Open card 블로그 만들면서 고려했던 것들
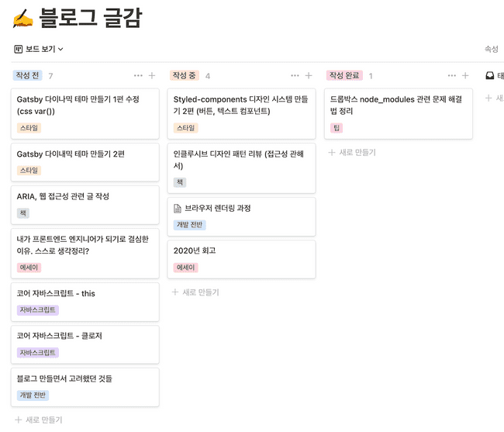Screen dimensions: 504x432 [x=85, y=387]
